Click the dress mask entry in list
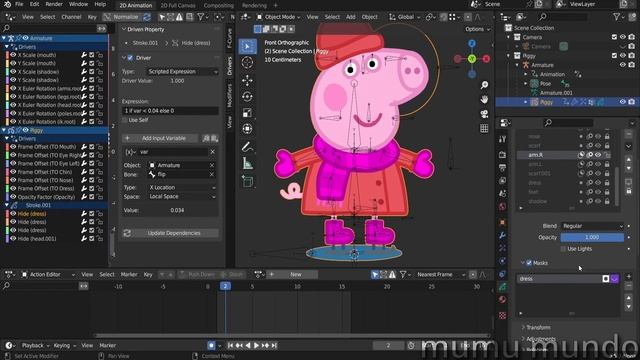Screen dimensions: 640x360 click(x=559, y=279)
